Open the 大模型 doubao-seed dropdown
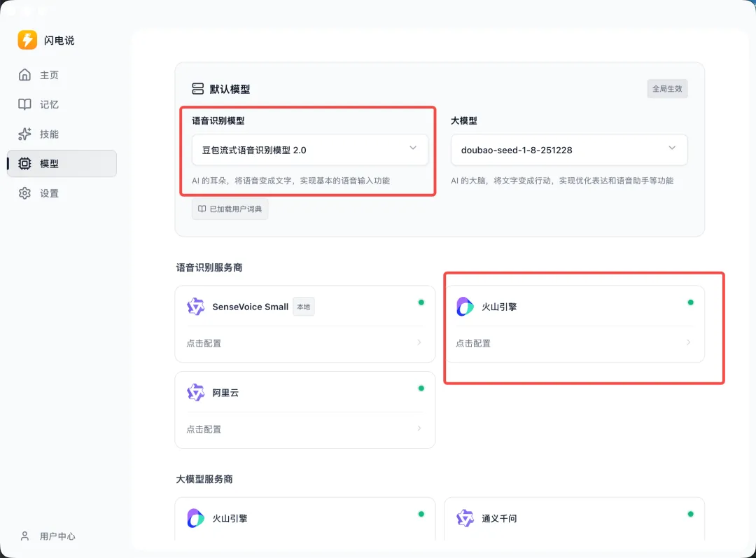This screenshot has height=558, width=756. click(569, 150)
